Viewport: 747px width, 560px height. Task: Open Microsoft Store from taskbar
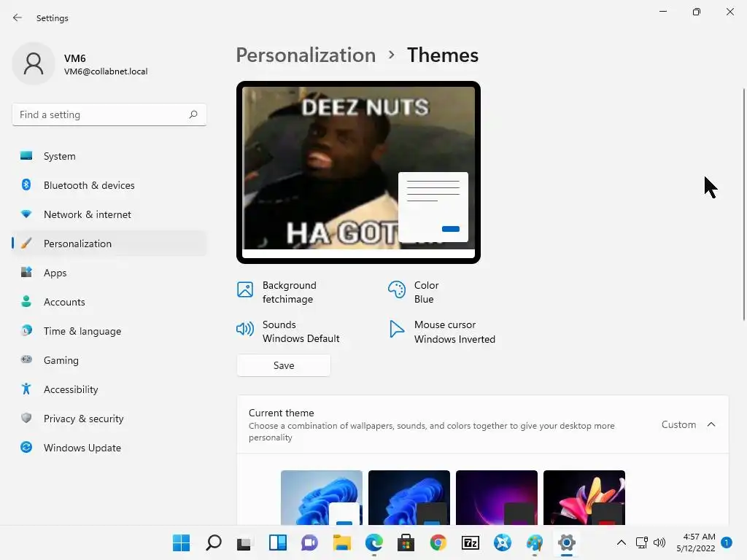click(406, 542)
